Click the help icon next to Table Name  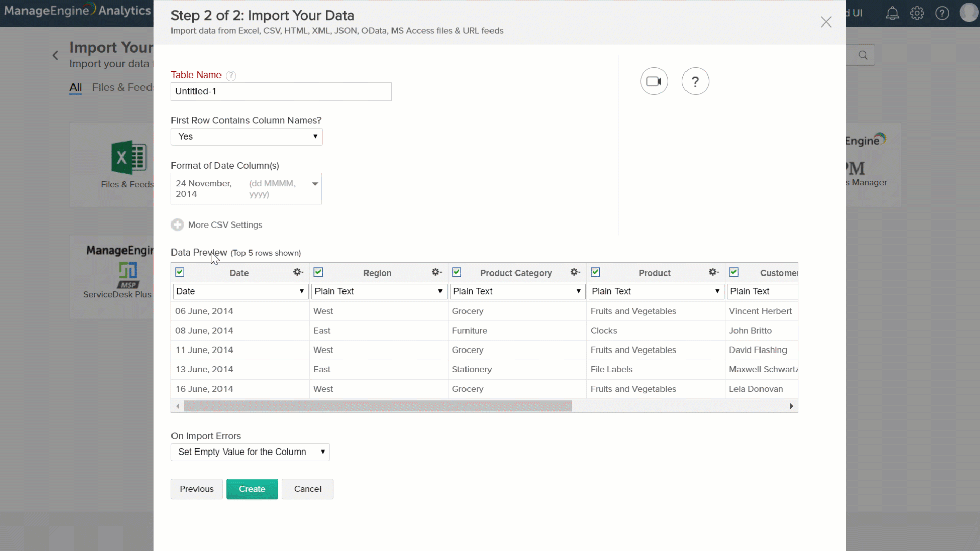231,75
